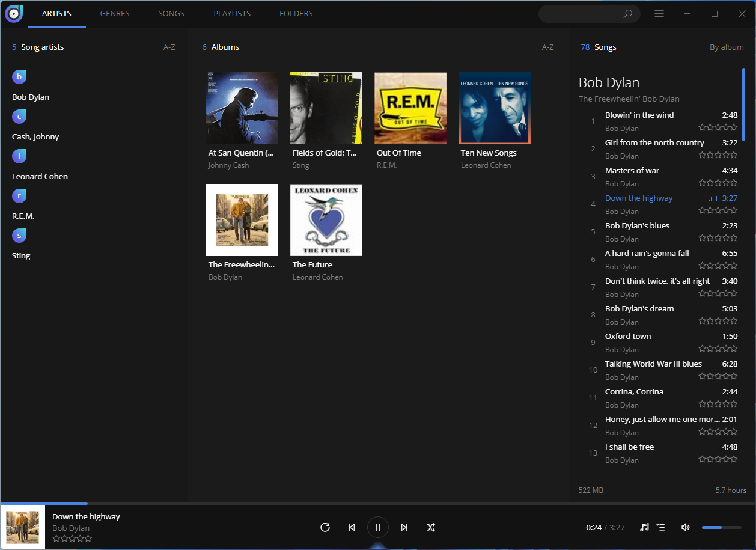756x550 pixels.
Task: Open The Future album cover
Action: [x=326, y=220]
